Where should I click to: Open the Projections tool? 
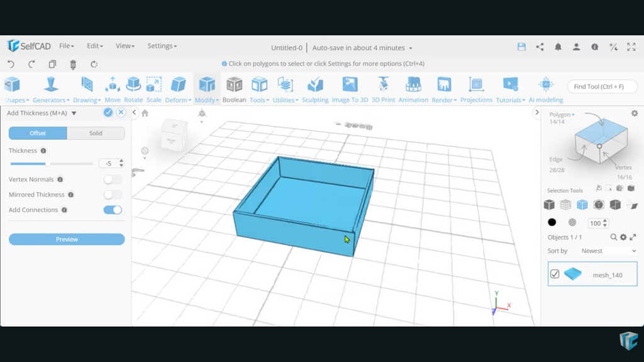click(476, 89)
